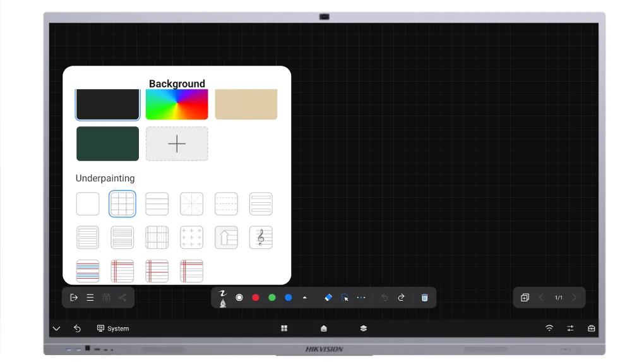Image resolution: width=644 pixels, height=362 pixels.
Task: Open the hamburger menu in whiteboard toolbar
Action: pyautogui.click(x=90, y=298)
